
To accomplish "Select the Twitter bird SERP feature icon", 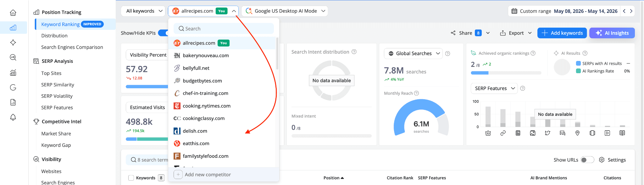I will [548, 133].
